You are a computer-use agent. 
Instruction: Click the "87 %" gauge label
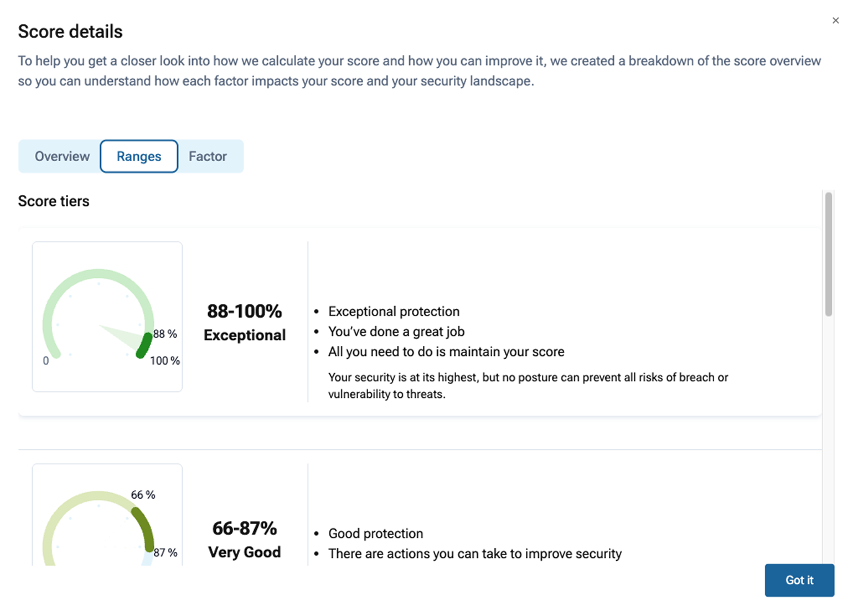point(165,553)
